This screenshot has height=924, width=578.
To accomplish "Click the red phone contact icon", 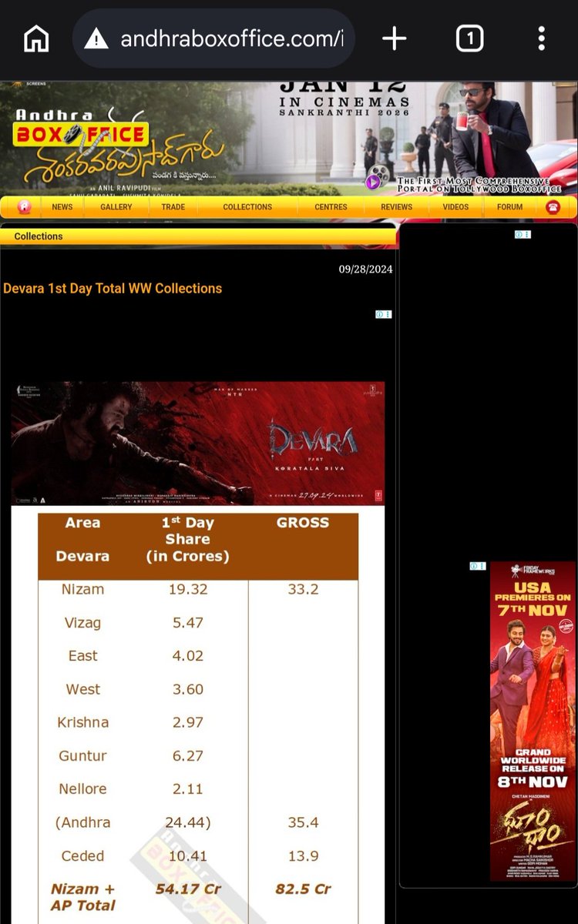I will click(x=553, y=207).
